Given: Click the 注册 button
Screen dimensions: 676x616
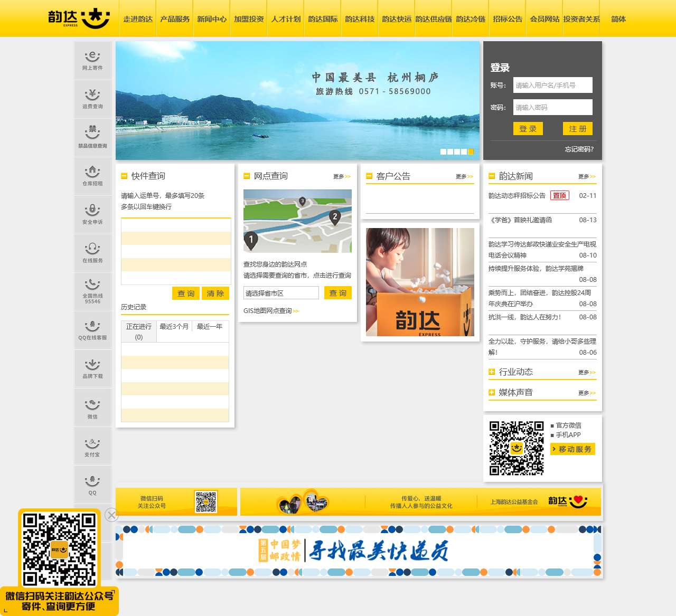Looking at the screenshot, I should [578, 129].
